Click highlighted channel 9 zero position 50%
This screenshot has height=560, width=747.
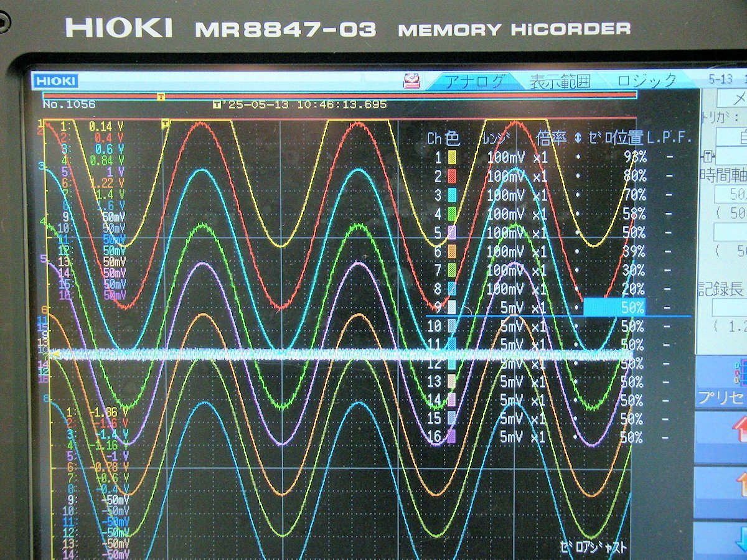[614, 307]
